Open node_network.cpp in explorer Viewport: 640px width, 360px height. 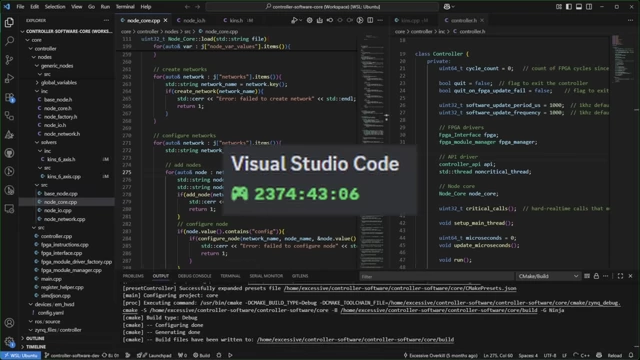click(64, 219)
